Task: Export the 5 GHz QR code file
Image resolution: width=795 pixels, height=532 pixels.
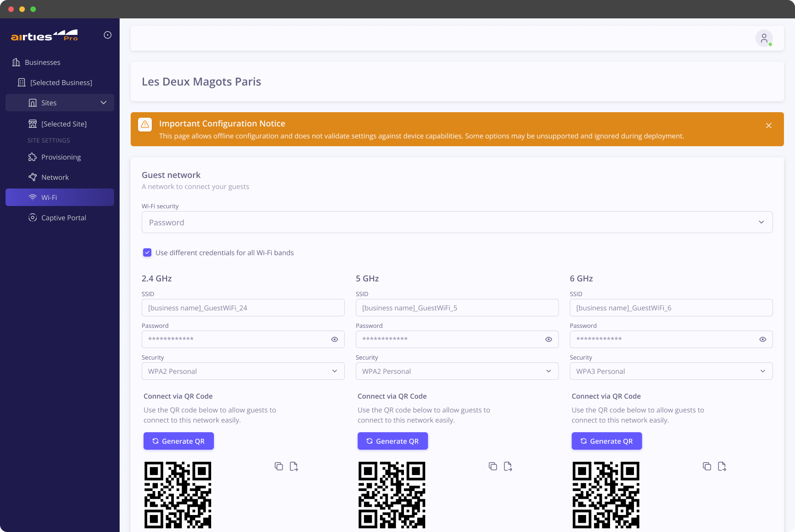Action: [508, 466]
